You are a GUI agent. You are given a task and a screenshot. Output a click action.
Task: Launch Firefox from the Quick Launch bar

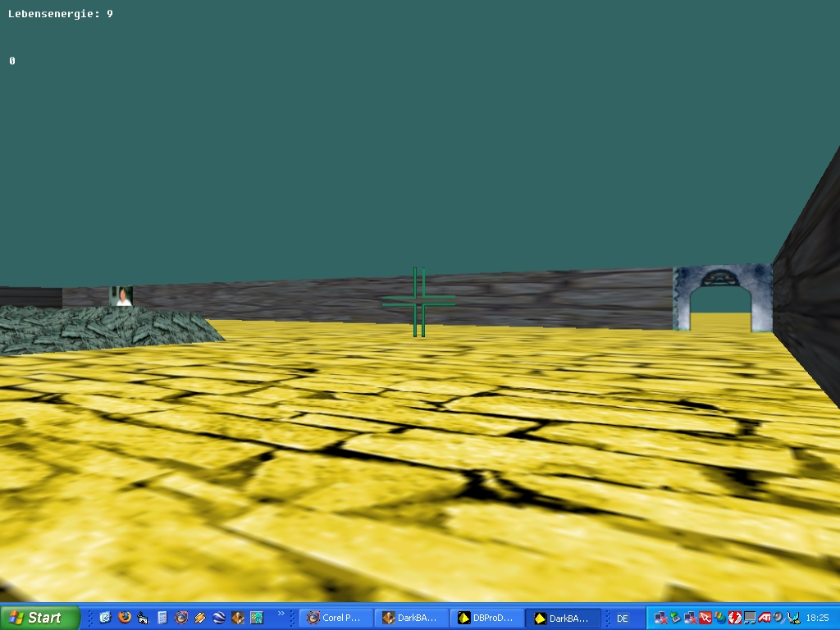124,618
